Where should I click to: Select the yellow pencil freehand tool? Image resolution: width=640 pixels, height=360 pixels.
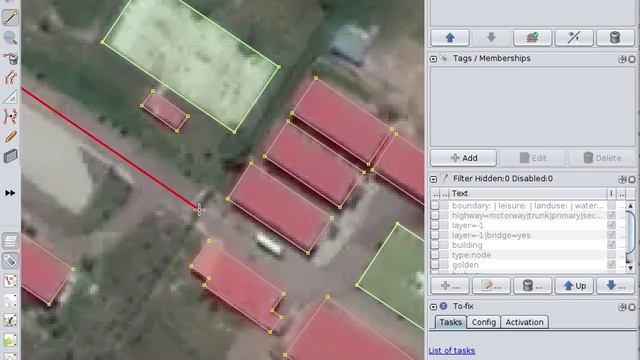[10, 136]
